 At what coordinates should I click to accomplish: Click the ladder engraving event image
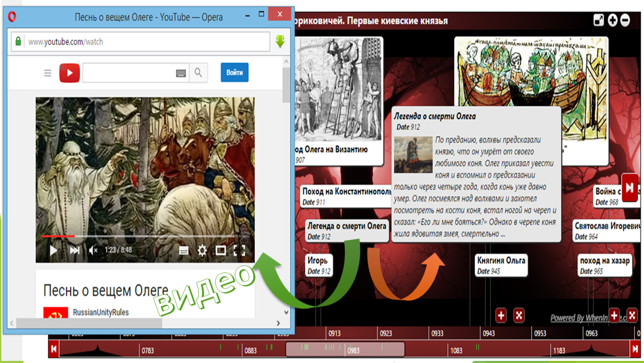339,89
